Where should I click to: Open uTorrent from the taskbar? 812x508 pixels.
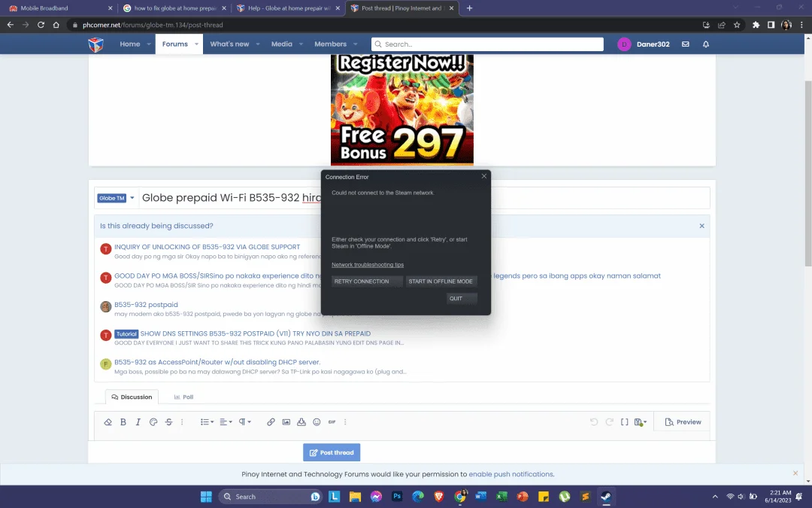click(565, 496)
